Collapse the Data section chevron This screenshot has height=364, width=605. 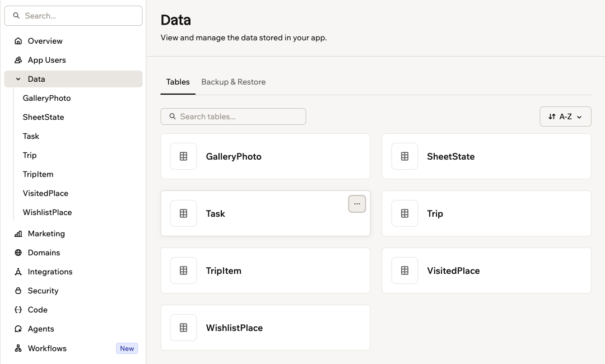(18, 79)
